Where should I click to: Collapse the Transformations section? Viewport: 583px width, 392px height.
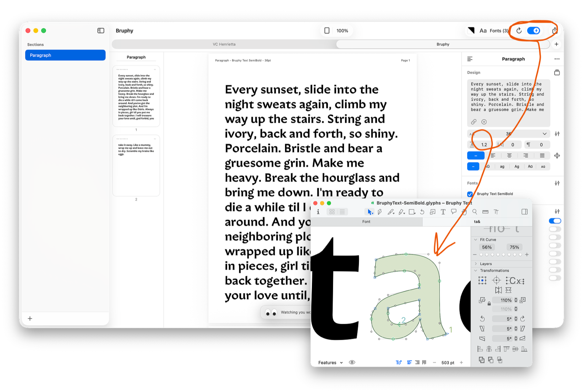[x=476, y=270]
